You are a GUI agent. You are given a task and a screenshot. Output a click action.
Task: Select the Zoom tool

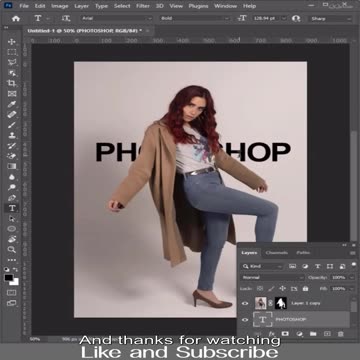(x=12, y=249)
